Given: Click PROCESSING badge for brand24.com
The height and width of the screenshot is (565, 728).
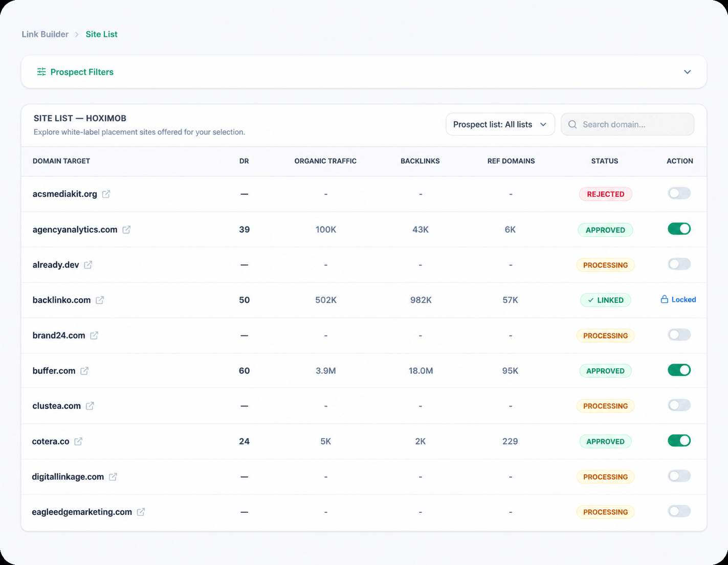Looking at the screenshot, I should coord(606,335).
